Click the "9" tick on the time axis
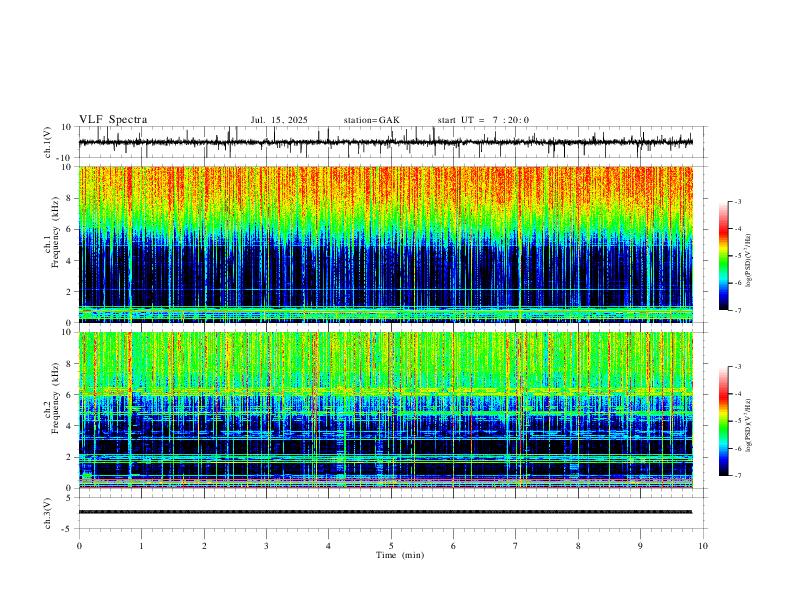 coord(640,546)
